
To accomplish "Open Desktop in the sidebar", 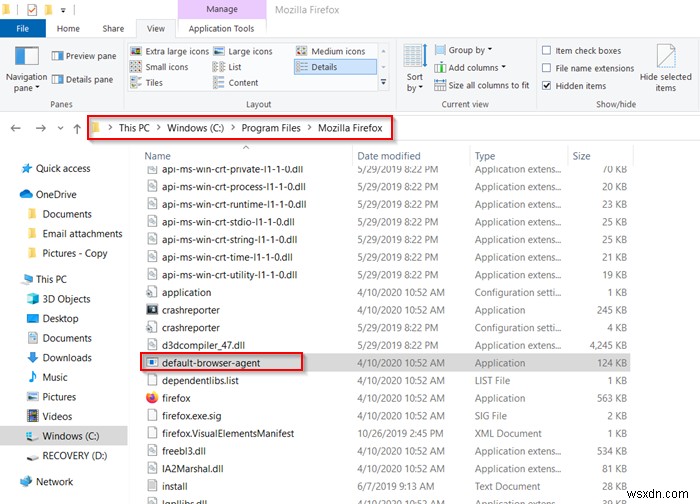I will tap(53, 318).
